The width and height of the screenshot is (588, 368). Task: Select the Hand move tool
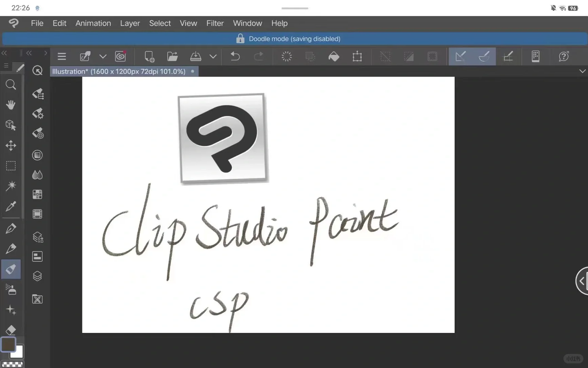tap(11, 105)
